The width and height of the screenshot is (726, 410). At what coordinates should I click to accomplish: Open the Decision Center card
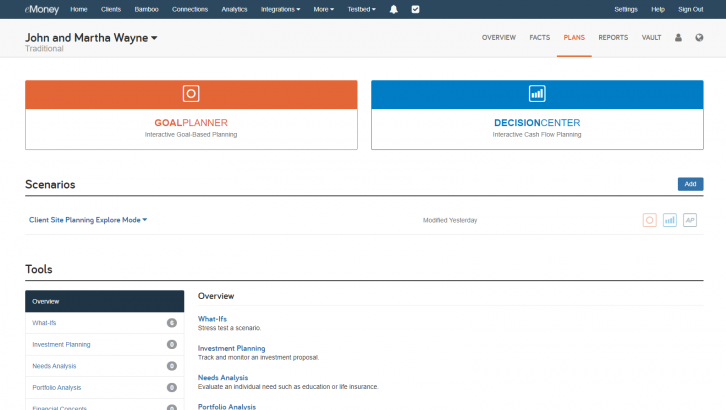pos(537,115)
